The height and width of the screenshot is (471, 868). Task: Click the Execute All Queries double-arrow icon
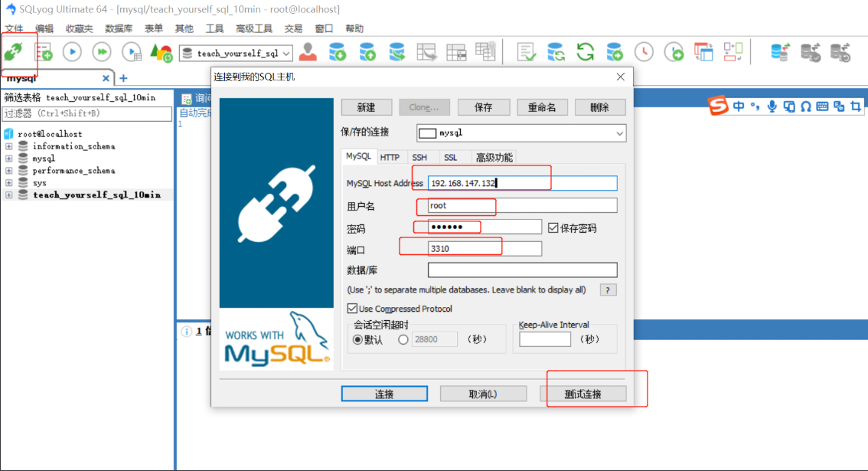[x=102, y=52]
